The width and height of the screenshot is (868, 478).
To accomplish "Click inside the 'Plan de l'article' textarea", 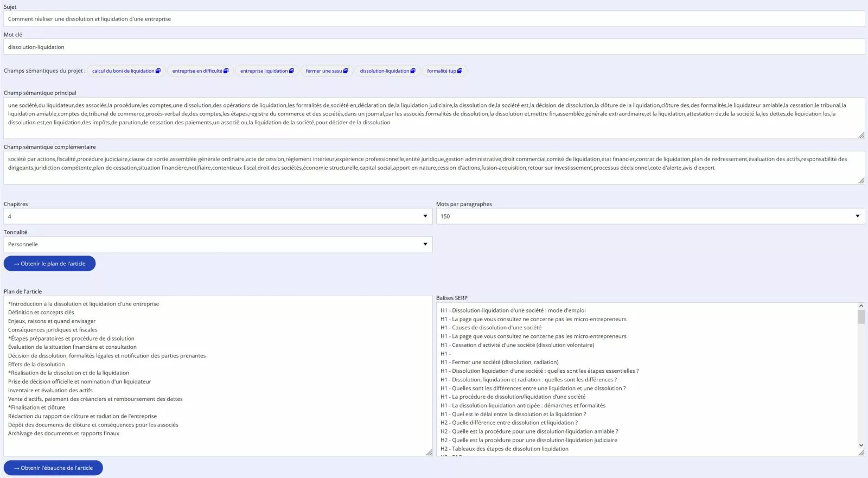I will click(218, 376).
